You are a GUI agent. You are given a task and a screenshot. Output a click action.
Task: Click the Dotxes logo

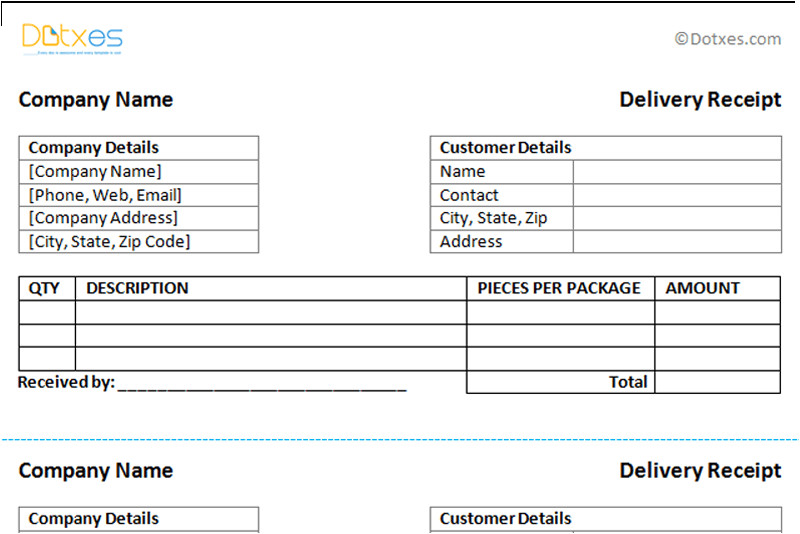[72, 39]
